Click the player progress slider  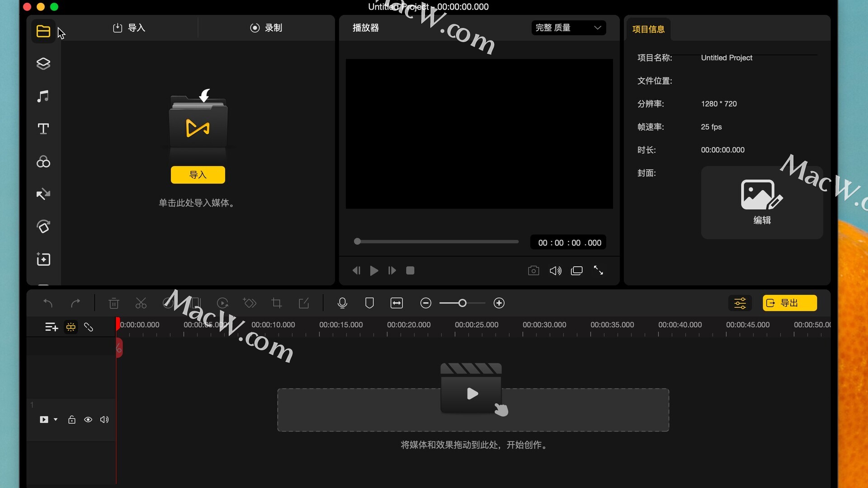click(436, 242)
